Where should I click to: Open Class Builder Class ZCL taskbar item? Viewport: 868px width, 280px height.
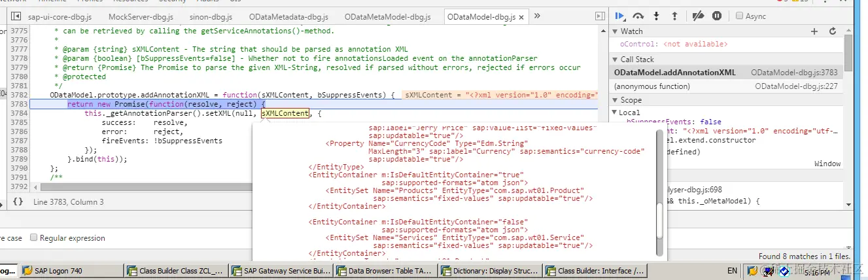pos(176,270)
